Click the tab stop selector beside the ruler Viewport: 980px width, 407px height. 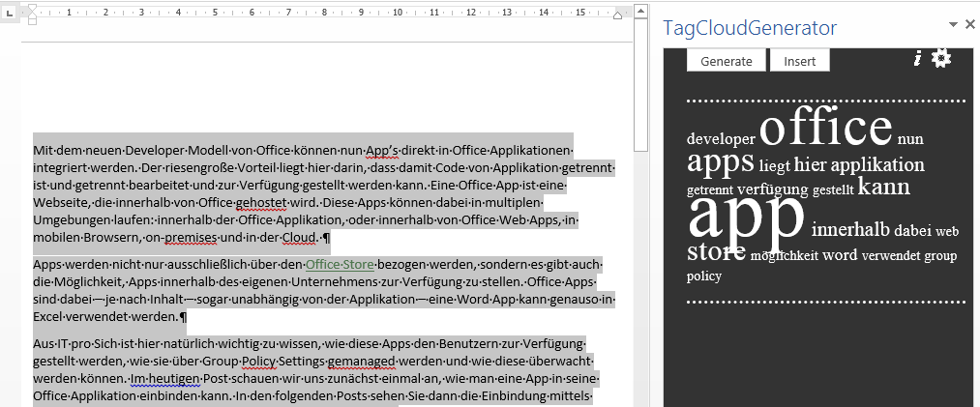[x=10, y=15]
